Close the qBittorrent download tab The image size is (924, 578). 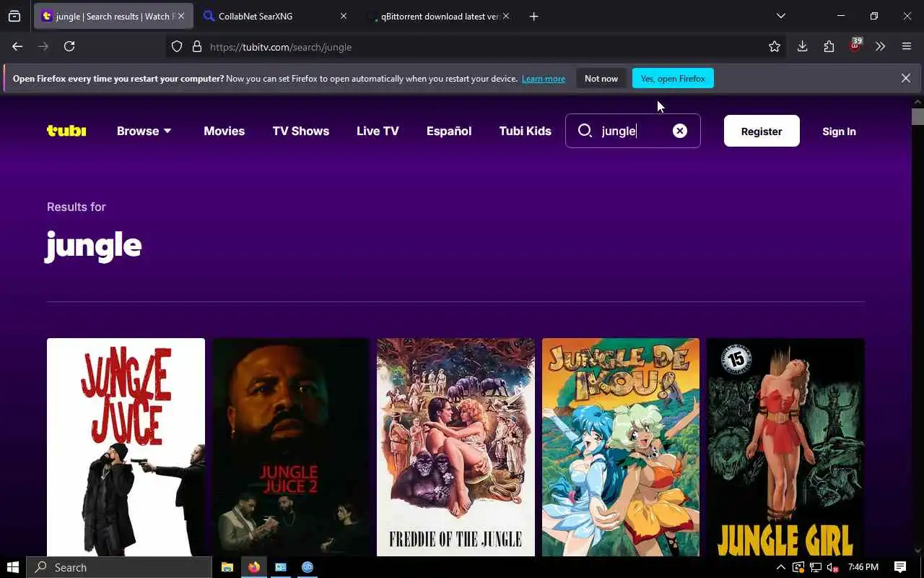point(505,16)
